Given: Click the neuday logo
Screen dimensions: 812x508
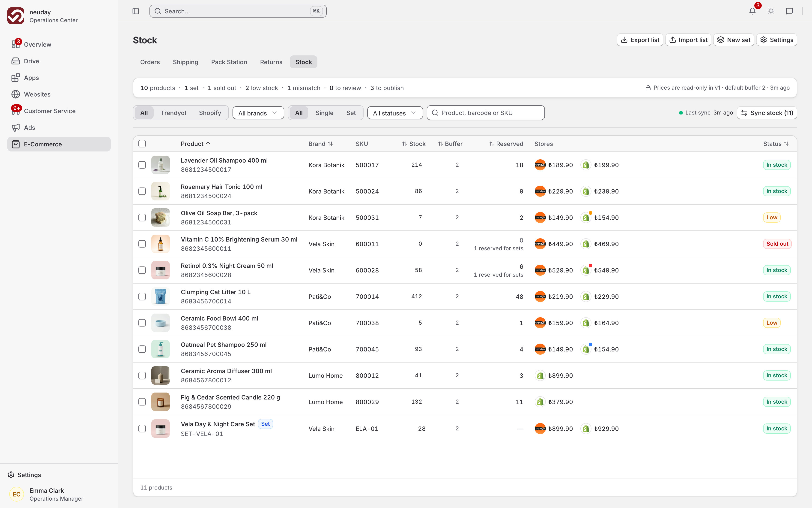Looking at the screenshot, I should [x=15, y=16].
